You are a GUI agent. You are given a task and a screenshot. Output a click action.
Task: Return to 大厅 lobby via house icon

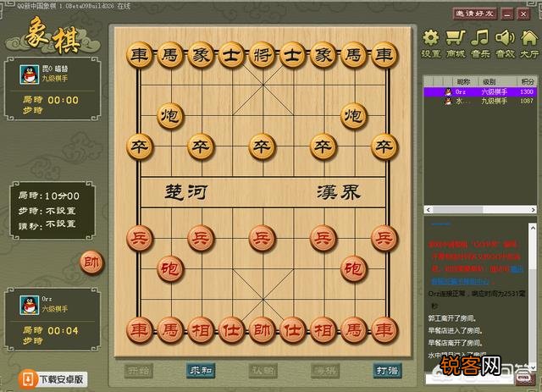[x=529, y=44]
